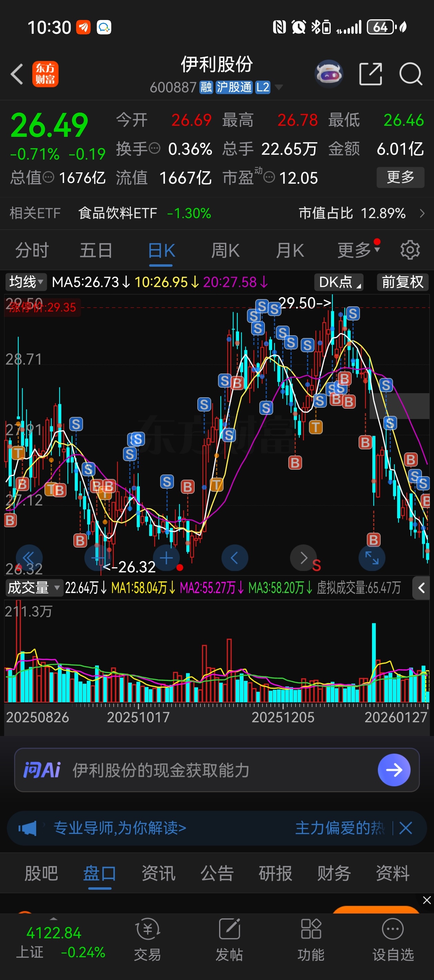This screenshot has width=434, height=980.
Task: Tap the megaphone announcement icon
Action: coord(28,828)
